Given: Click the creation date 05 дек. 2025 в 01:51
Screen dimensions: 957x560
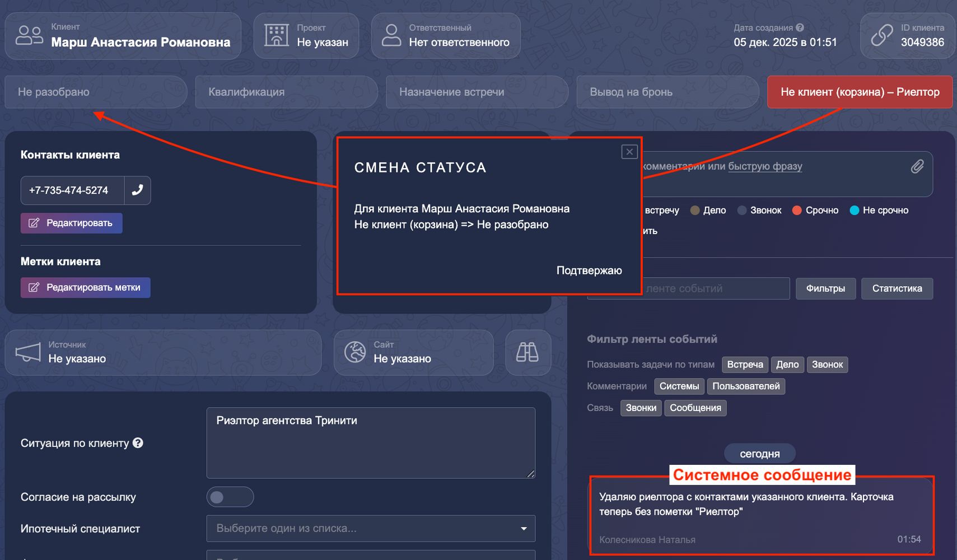Looking at the screenshot, I should pos(785,43).
